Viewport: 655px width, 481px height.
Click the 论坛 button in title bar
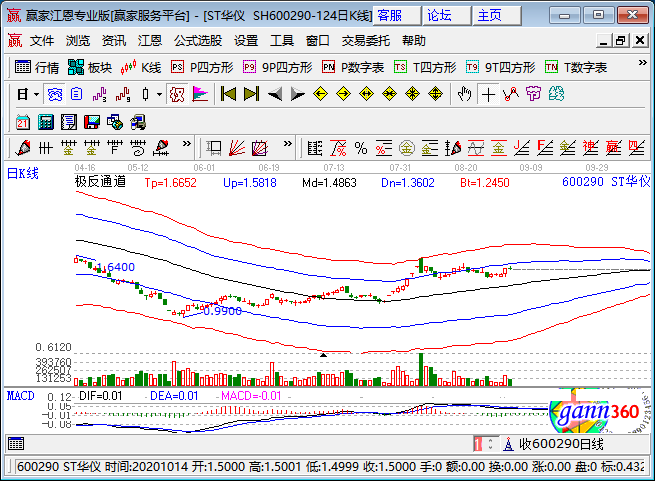(x=446, y=15)
